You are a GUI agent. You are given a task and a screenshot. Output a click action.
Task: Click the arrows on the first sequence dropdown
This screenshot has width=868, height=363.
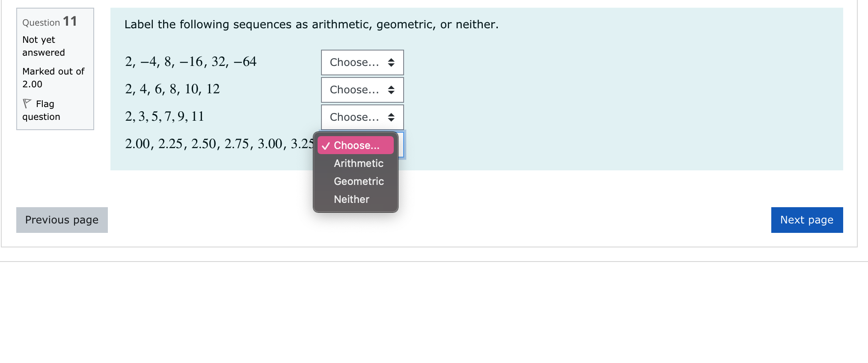click(391, 62)
